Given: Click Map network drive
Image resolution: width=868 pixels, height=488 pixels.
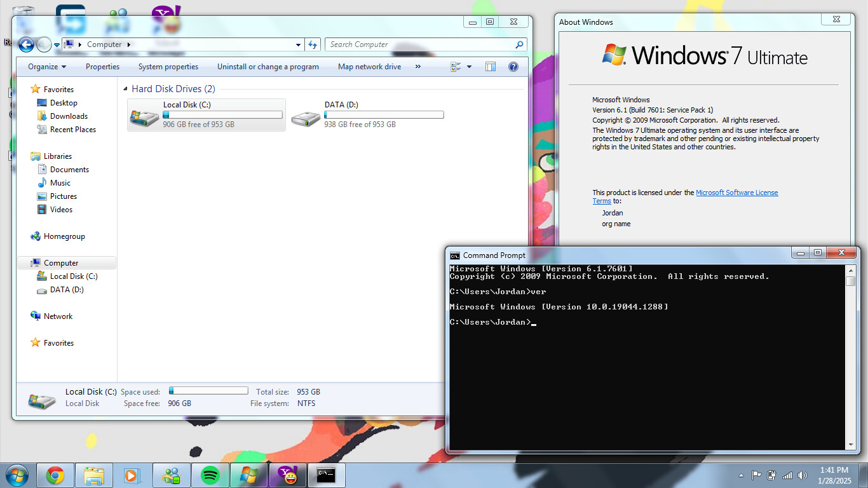Looking at the screenshot, I should click(x=369, y=67).
